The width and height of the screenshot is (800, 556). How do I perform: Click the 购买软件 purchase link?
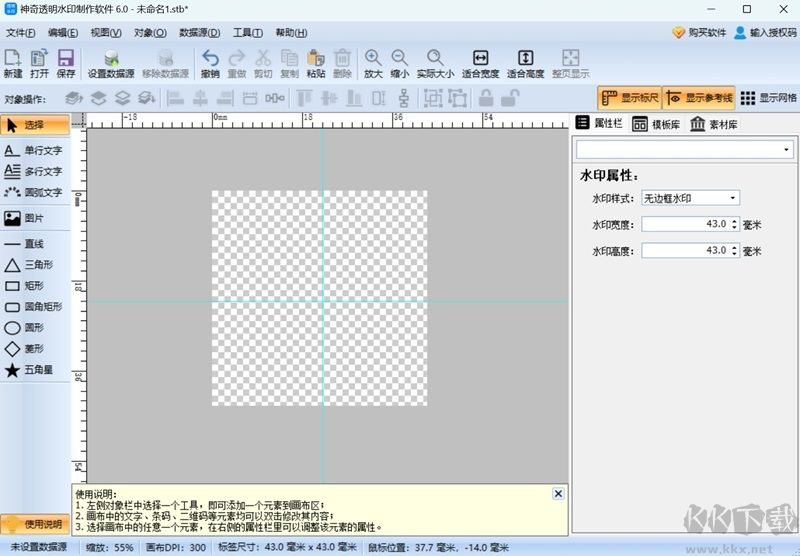click(699, 32)
